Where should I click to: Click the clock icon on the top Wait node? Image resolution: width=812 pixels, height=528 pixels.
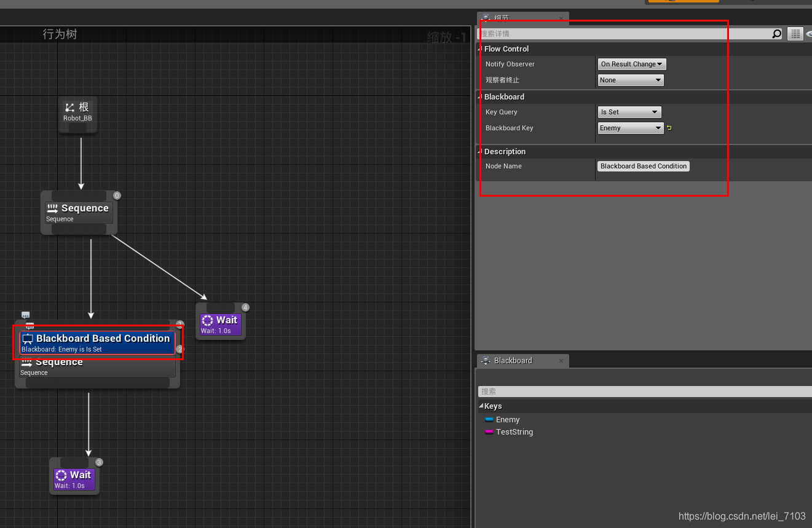point(208,319)
